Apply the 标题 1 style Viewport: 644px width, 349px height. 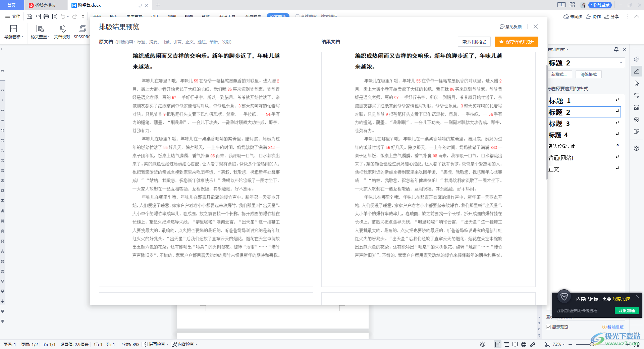point(584,101)
